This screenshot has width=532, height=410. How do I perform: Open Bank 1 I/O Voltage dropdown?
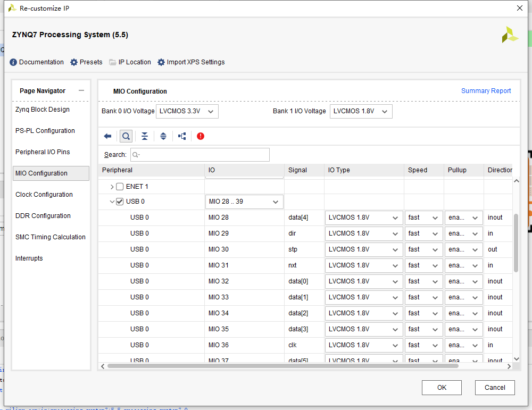click(361, 111)
